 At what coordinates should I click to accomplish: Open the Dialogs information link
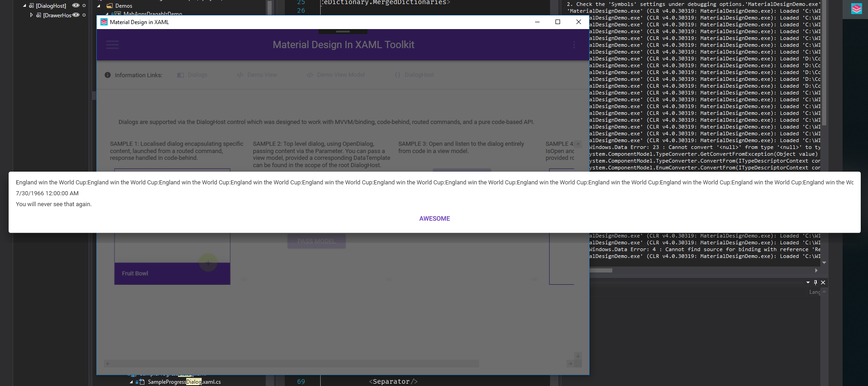pyautogui.click(x=192, y=75)
